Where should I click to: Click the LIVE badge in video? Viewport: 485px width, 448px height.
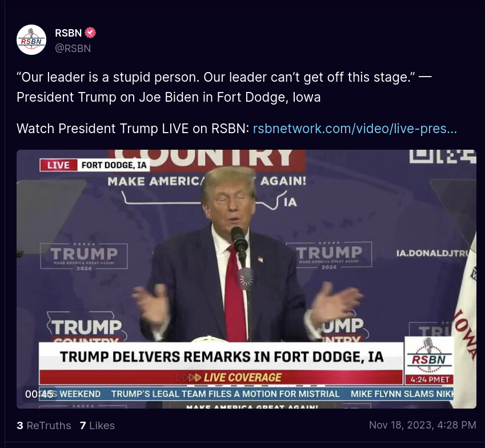(x=59, y=165)
